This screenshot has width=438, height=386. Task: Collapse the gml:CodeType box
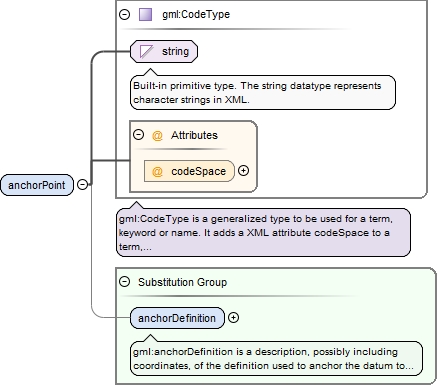(124, 15)
